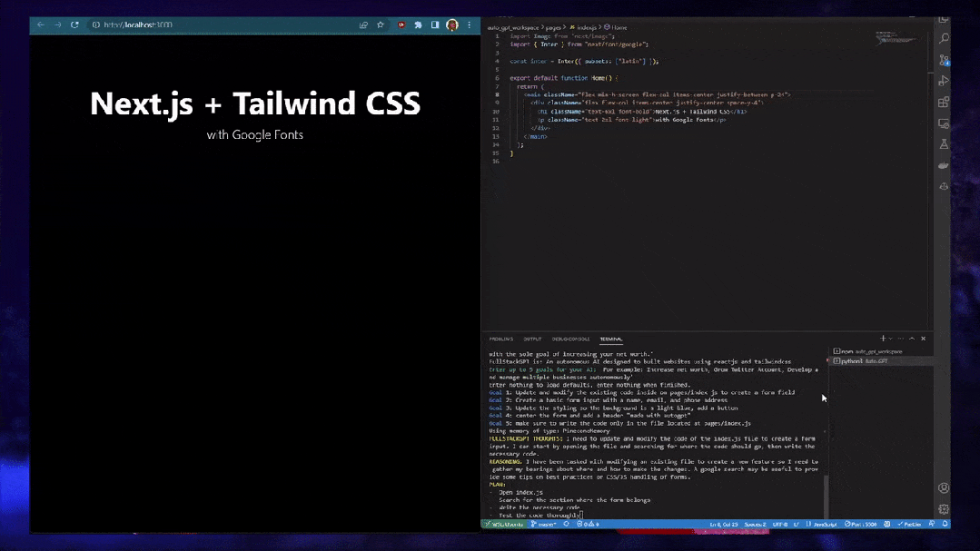Click the Next.js + Tailwind CSS heading
980x551 pixels.
(x=255, y=103)
